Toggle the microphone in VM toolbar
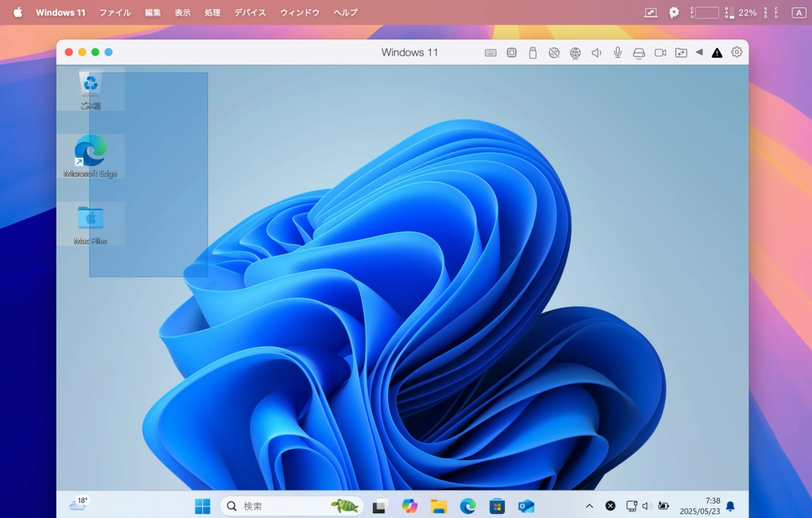Image resolution: width=812 pixels, height=518 pixels. [617, 53]
